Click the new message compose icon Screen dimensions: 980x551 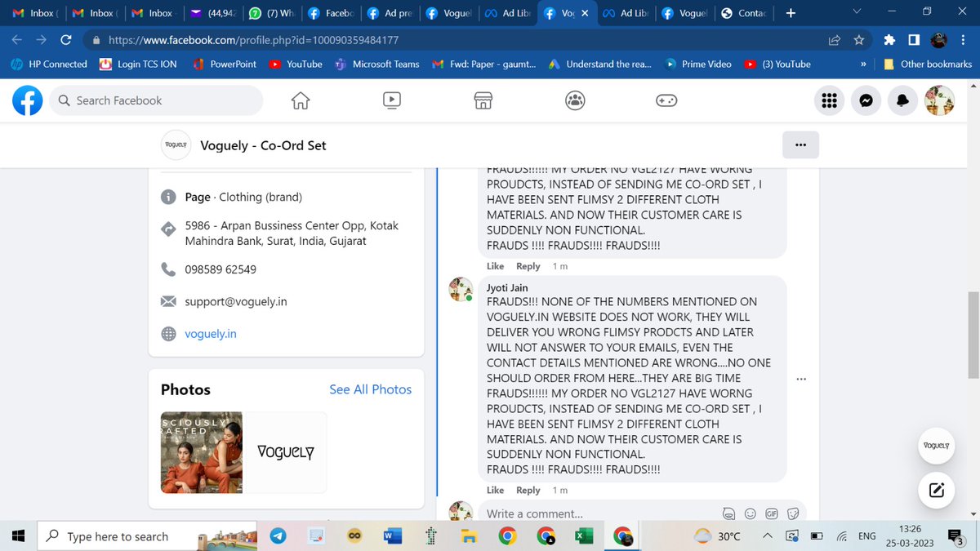(936, 491)
